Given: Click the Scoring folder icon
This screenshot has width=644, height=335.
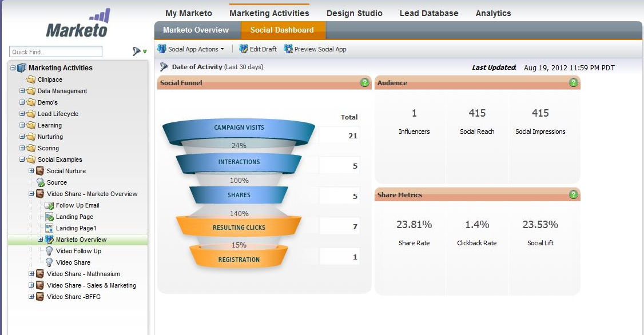Looking at the screenshot, I should (31, 148).
